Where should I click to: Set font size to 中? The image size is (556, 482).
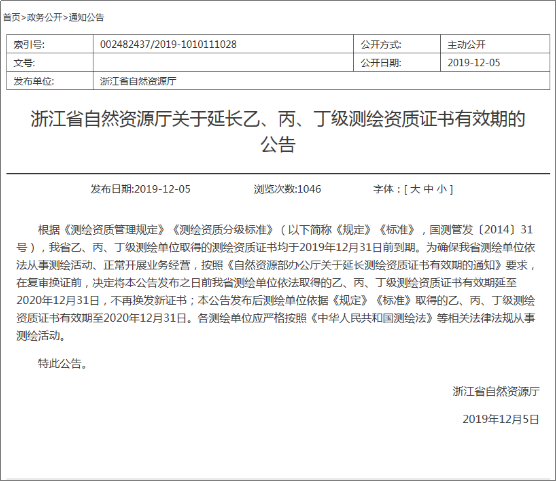pos(428,189)
